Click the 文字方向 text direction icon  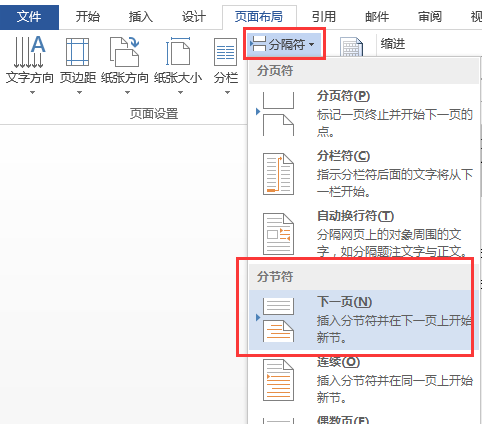pos(29,52)
